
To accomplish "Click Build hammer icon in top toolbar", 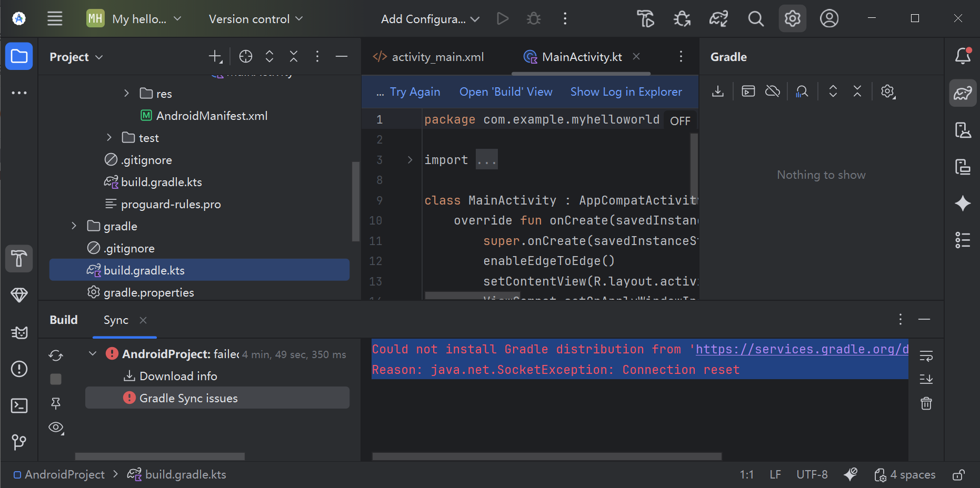I will [x=646, y=19].
